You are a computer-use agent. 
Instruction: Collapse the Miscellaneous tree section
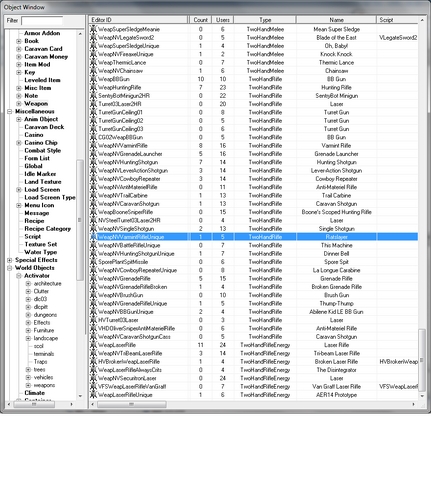(x=10, y=111)
